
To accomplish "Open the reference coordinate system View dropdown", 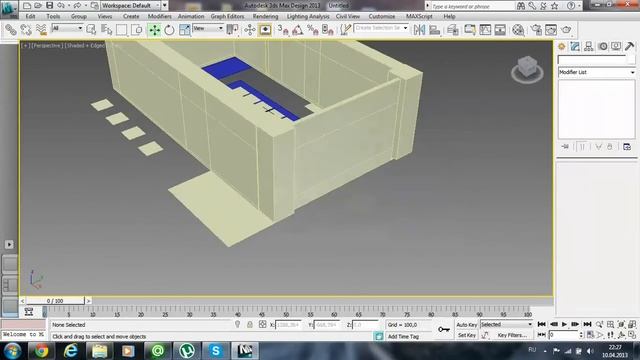I will [x=208, y=28].
